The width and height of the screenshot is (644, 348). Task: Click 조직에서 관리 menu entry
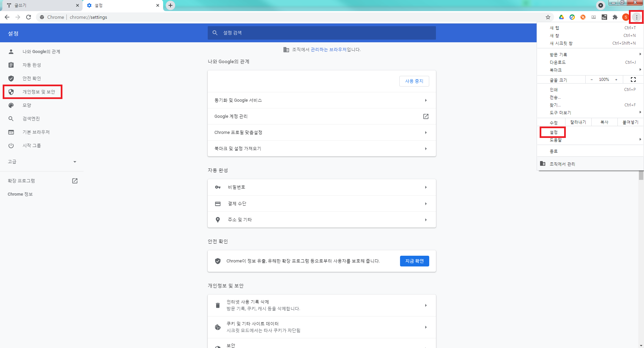click(590, 164)
